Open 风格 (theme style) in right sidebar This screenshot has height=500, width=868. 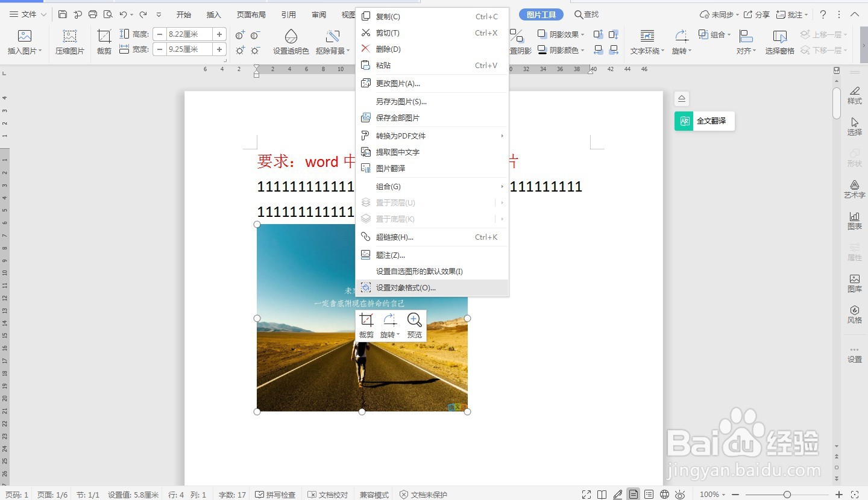[855, 314]
